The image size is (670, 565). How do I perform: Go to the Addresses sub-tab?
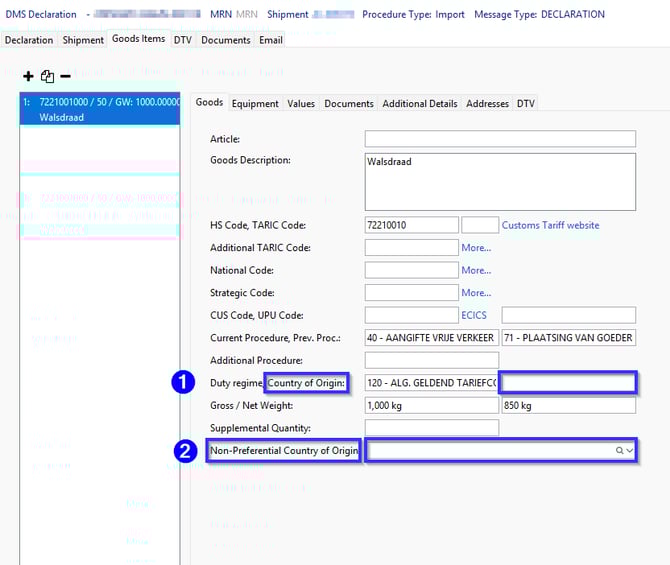point(487,103)
